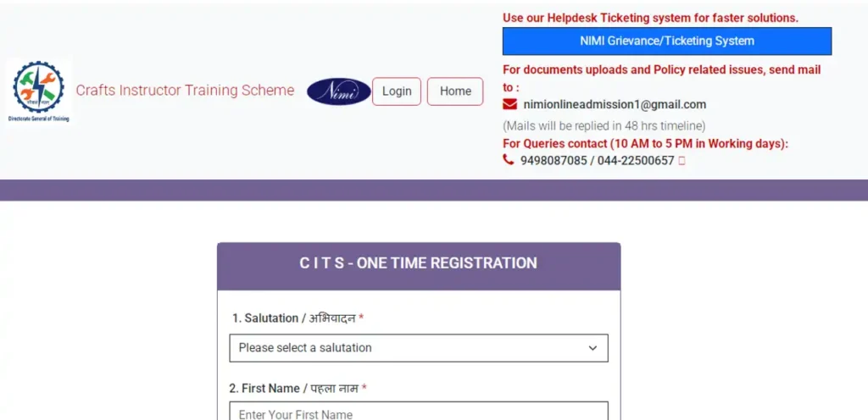The image size is (868, 420).
Task: Click the CITS - One Time Registration header
Action: pyautogui.click(x=419, y=263)
